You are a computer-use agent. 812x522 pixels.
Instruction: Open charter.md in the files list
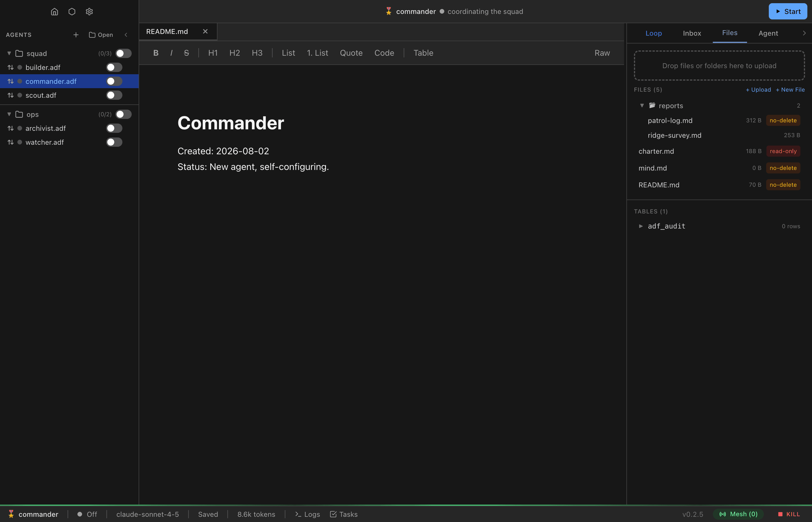pyautogui.click(x=719, y=151)
